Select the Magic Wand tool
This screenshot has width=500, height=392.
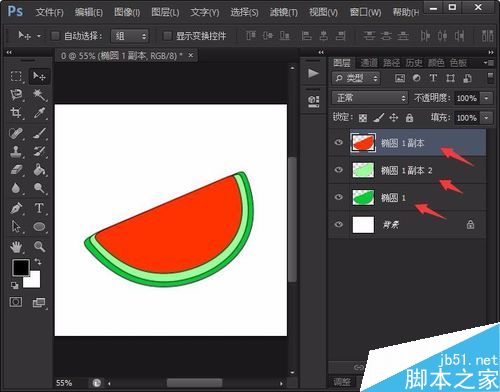[39, 95]
